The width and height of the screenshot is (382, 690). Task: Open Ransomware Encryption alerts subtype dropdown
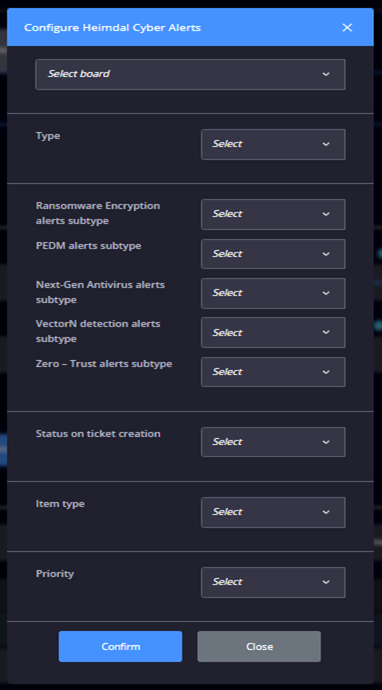[x=273, y=214]
